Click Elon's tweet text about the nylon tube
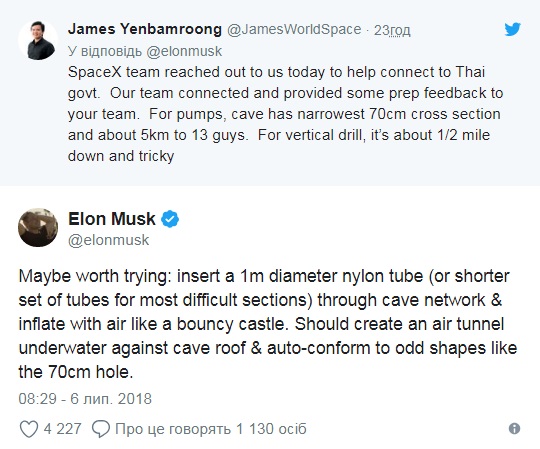Screen dimensions: 540x449 (x=268, y=324)
